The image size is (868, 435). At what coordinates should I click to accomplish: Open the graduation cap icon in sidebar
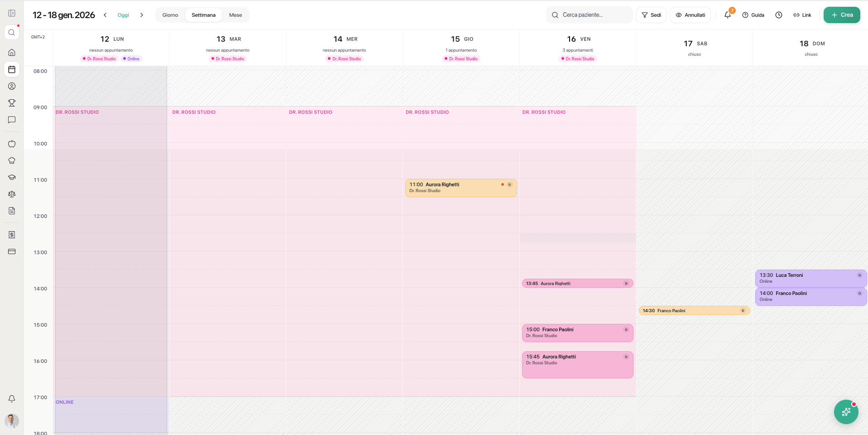(12, 177)
